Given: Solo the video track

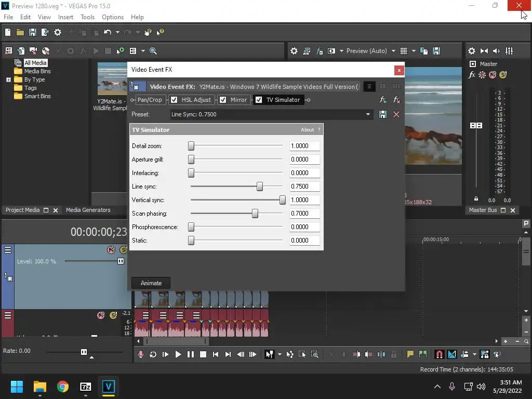Looking at the screenshot, I should pos(124,250).
